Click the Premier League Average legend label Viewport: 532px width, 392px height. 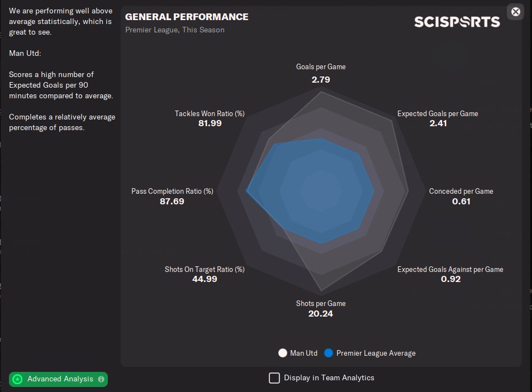(x=376, y=353)
